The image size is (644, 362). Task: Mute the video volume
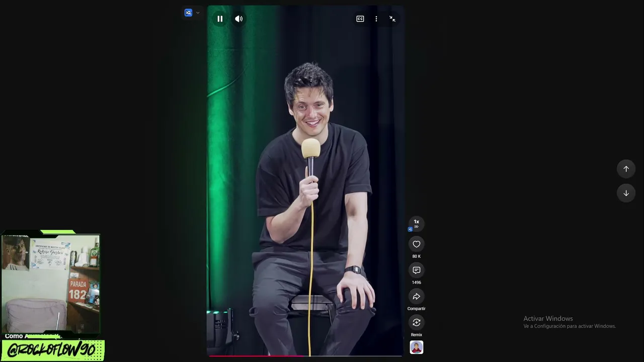238,19
